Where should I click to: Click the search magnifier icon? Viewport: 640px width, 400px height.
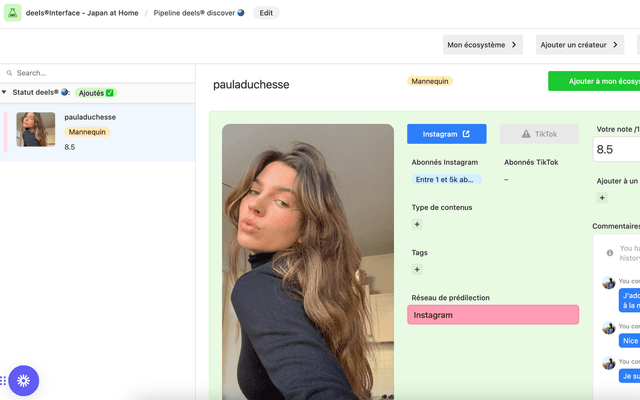point(10,73)
